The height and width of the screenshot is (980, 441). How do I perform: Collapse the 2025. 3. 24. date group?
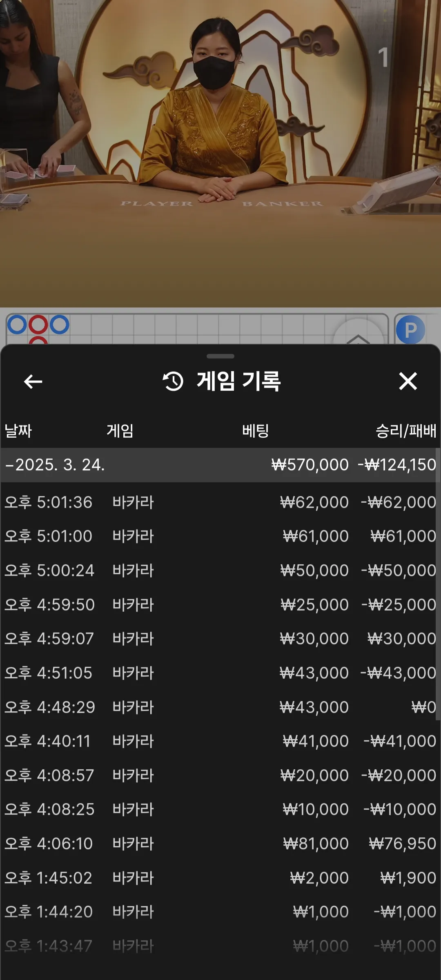220,465
